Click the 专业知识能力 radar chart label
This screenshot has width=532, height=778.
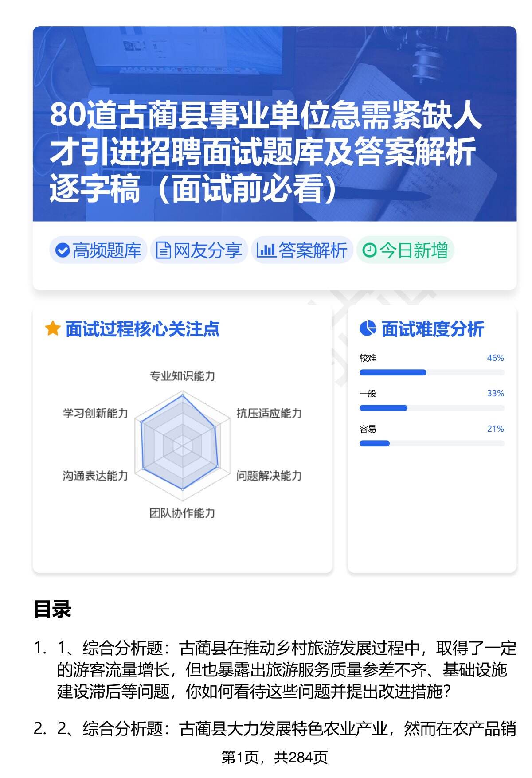point(182,376)
